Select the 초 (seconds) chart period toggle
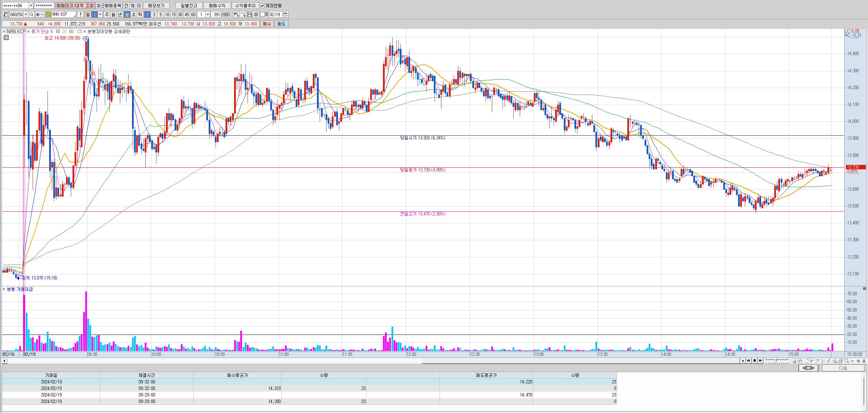Image resolution: width=868 pixels, height=413 pixels. click(x=134, y=14)
